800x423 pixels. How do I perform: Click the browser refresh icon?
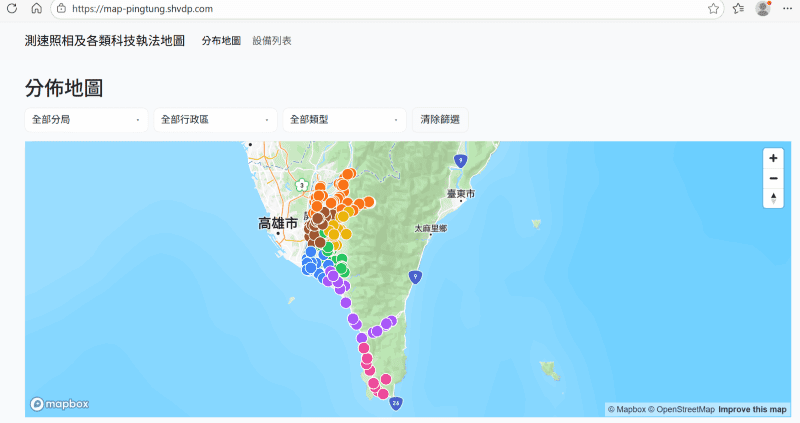[x=13, y=8]
